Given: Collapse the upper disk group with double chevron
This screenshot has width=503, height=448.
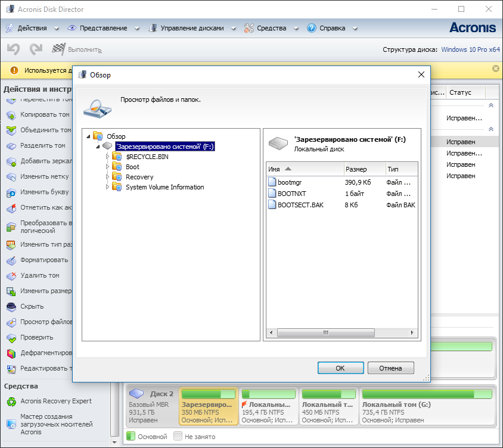Looking at the screenshot, I should [491, 105].
